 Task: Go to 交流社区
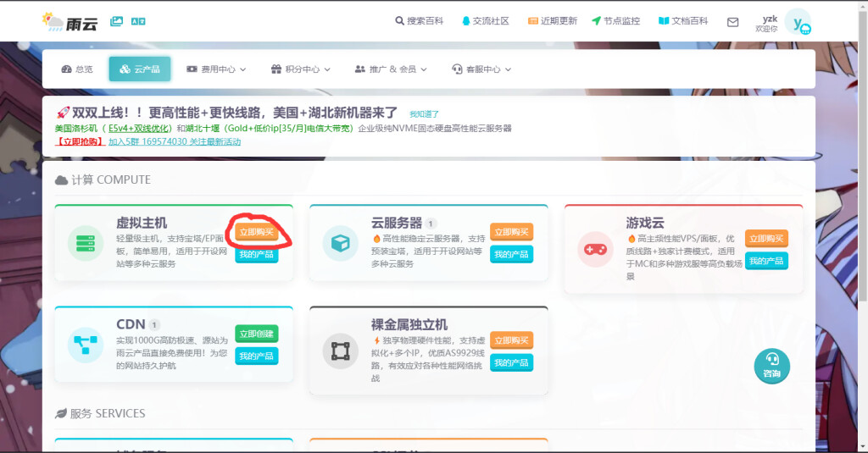485,21
